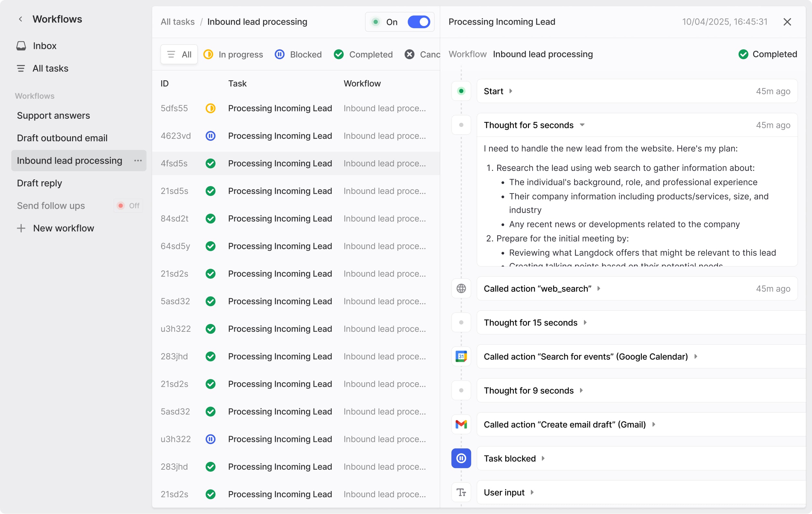Open the Inbox from the sidebar
Image resolution: width=812 pixels, height=514 pixels.
click(44, 46)
